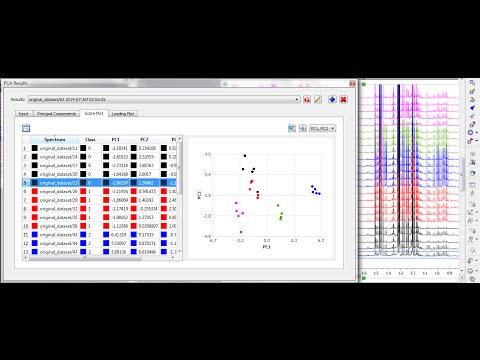480x360 pixels.
Task: Click the table icon in right toolbar
Action: point(472,185)
